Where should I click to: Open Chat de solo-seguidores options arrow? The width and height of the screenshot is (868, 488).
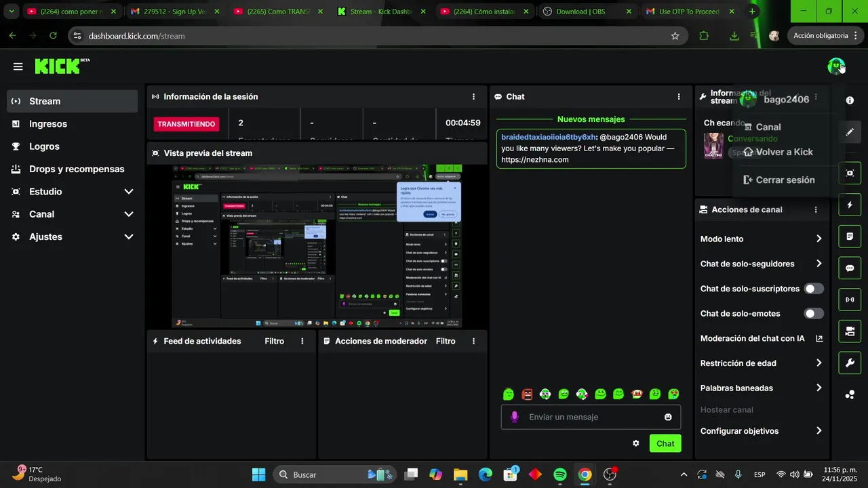pyautogui.click(x=818, y=264)
